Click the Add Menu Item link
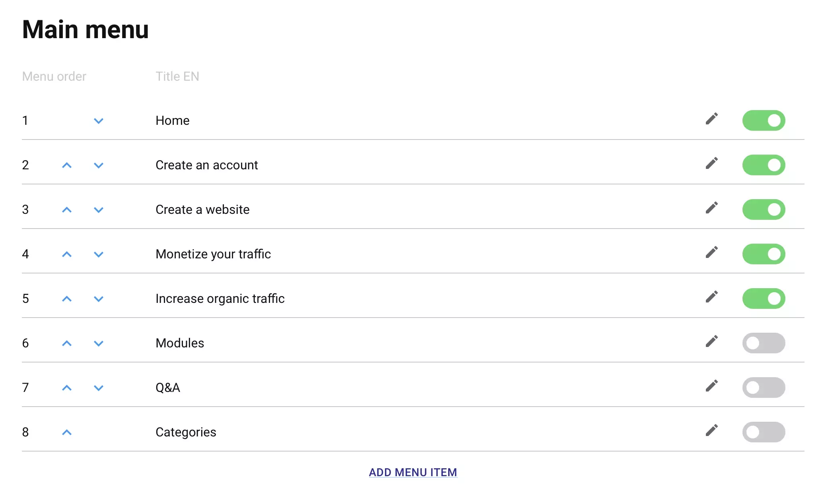The image size is (820, 504). point(413,472)
